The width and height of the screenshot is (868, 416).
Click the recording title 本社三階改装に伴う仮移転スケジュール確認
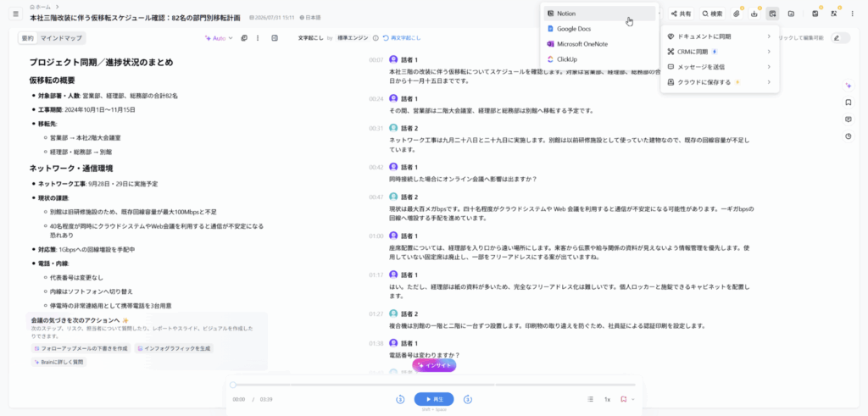135,18
